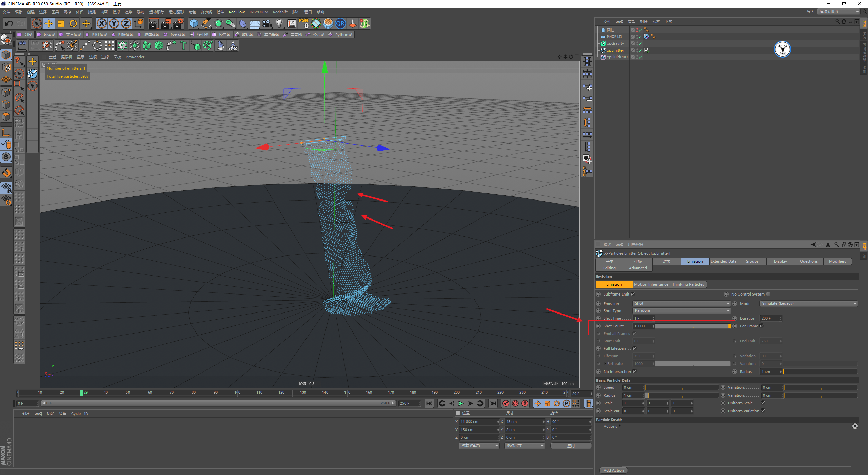Click the light bulb icon
The width and height of the screenshot is (868, 475).
(x=279, y=23)
